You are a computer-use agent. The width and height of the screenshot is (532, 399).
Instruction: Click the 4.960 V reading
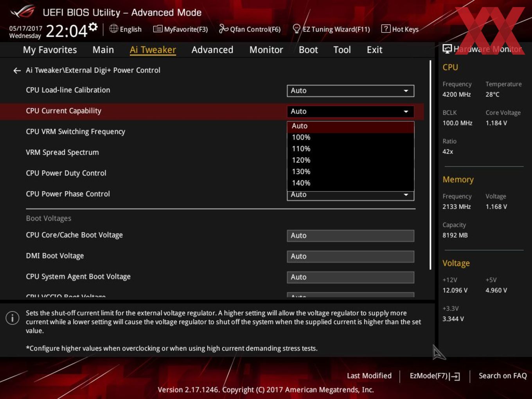click(x=496, y=290)
